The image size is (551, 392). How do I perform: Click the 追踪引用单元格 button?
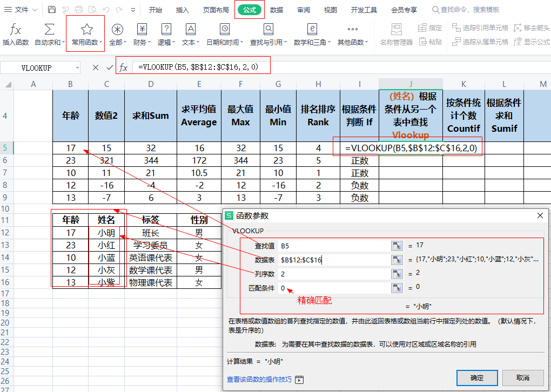tap(480, 28)
